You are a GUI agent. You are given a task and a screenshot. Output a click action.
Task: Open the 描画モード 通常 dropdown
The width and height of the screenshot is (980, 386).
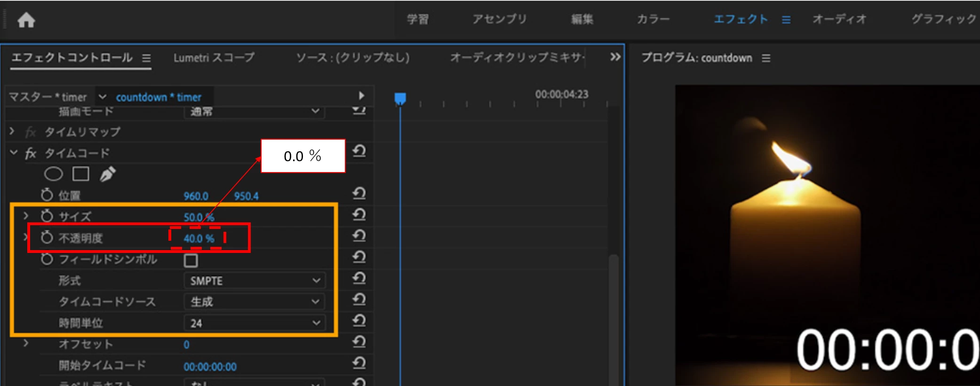pos(255,111)
